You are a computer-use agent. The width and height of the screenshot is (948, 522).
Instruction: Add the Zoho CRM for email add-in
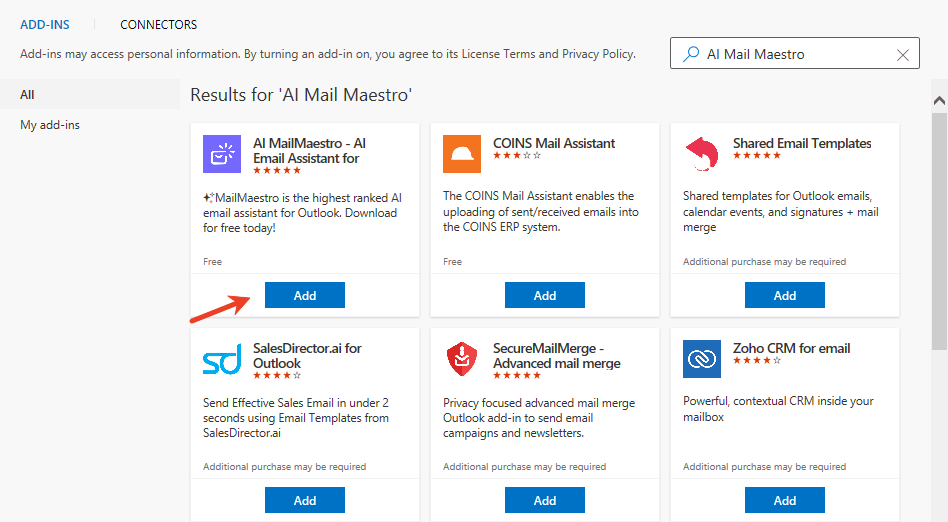(785, 500)
